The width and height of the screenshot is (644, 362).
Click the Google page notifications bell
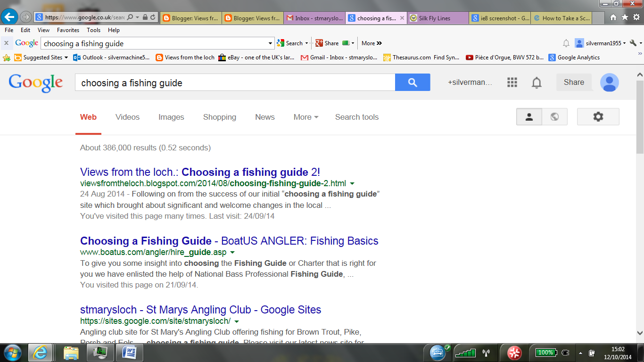[537, 82]
